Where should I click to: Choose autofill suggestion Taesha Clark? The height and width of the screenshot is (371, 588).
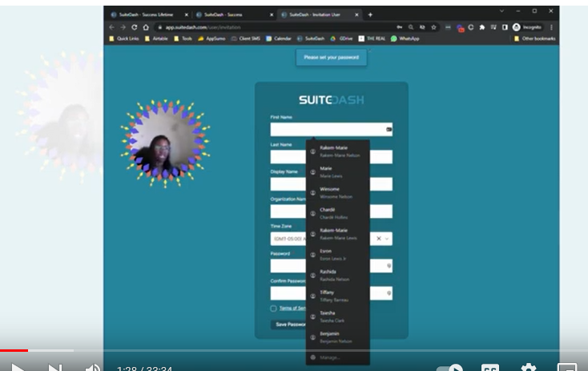click(x=338, y=317)
